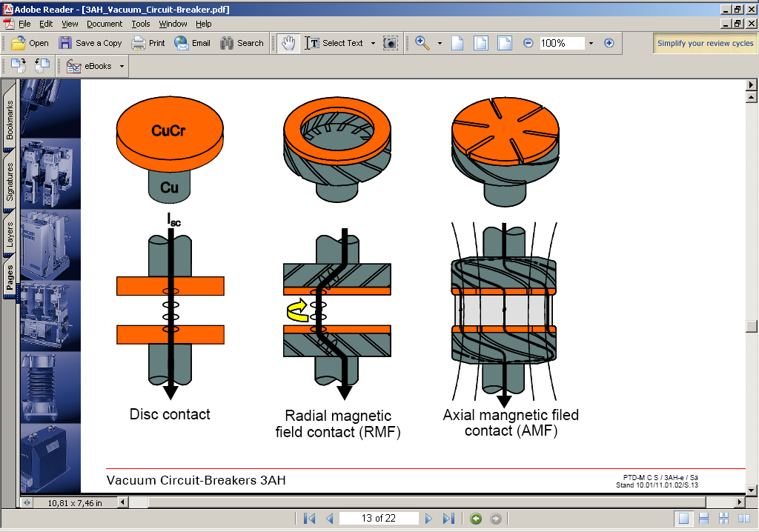The image size is (759, 532).
Task: Switch to Continuous page layout
Action: [x=704, y=519]
